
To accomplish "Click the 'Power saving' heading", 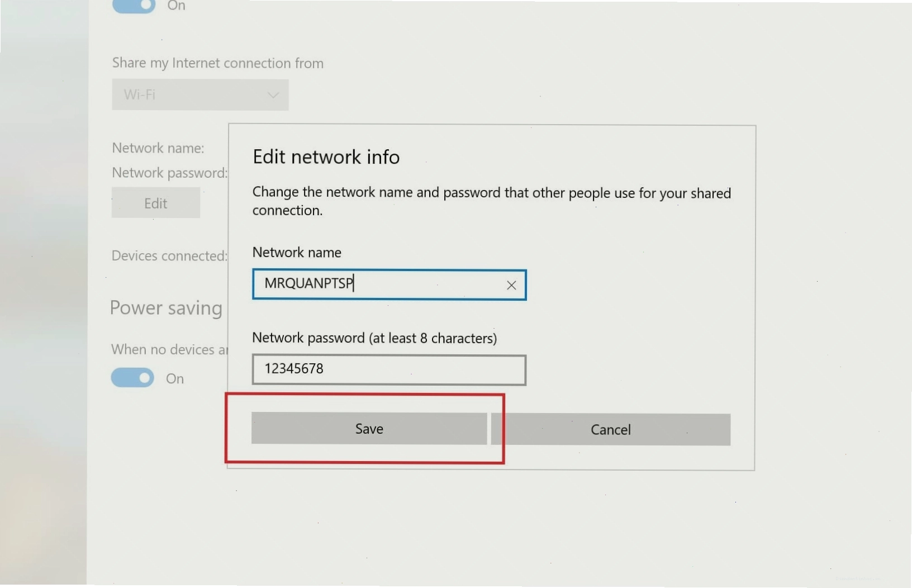I will point(166,308).
